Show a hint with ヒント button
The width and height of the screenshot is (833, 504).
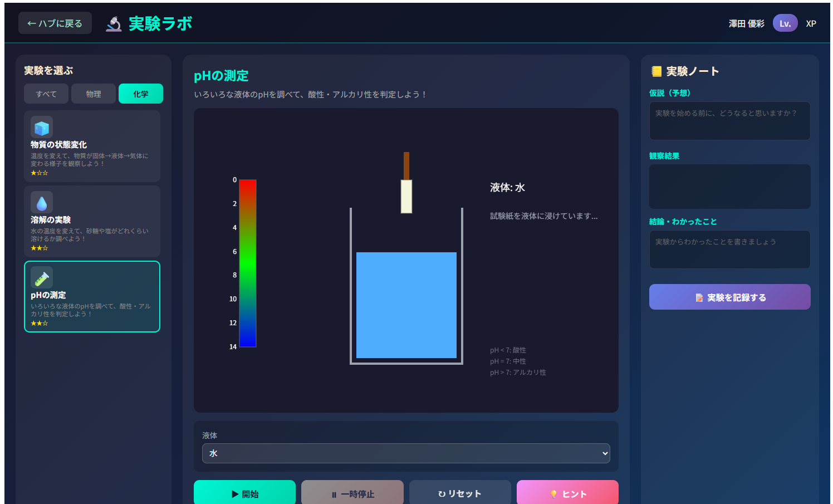567,493
